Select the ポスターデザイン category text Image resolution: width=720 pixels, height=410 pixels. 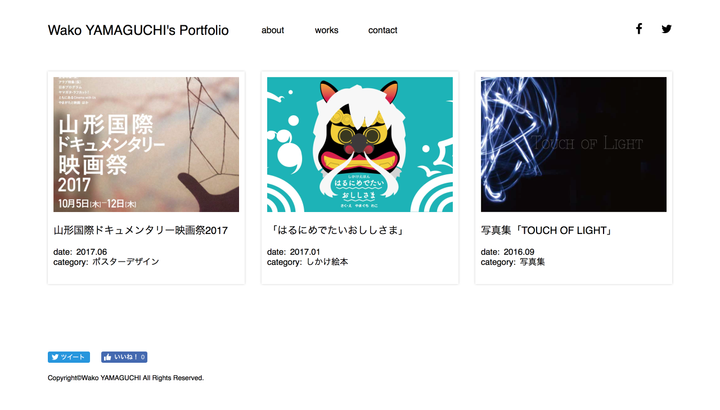tap(126, 262)
